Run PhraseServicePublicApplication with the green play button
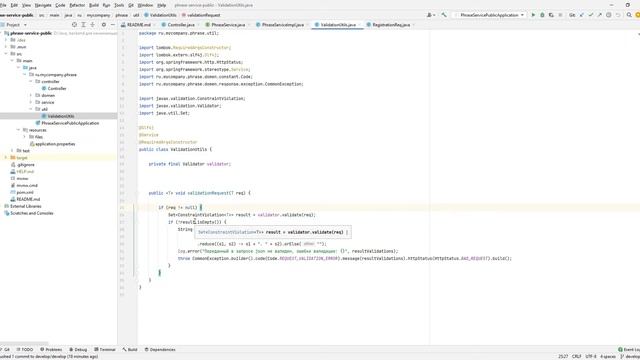 [x=533, y=15]
